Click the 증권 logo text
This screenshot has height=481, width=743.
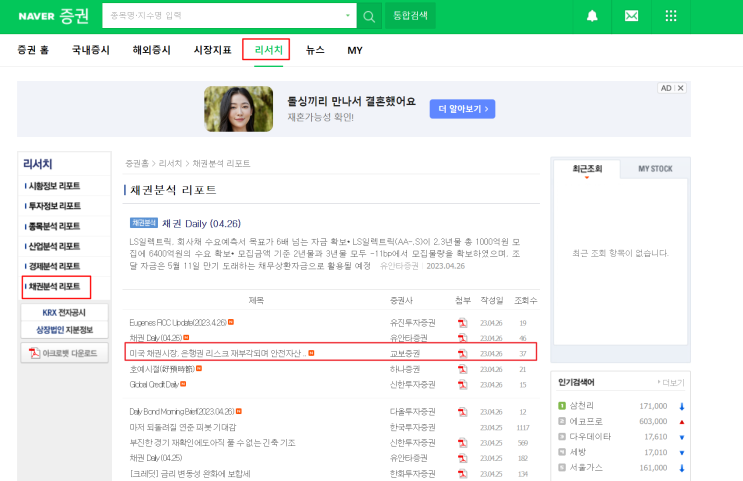click(x=74, y=16)
